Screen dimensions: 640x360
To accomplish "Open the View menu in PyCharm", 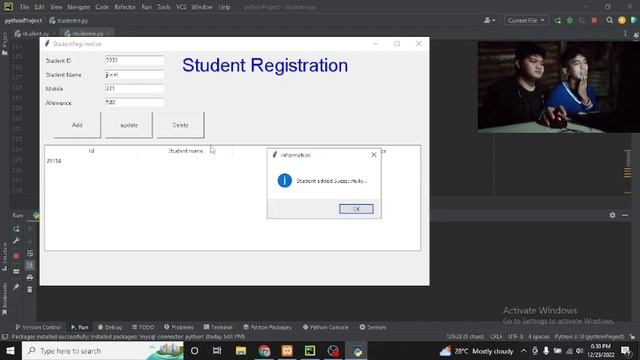I will click(56, 7).
